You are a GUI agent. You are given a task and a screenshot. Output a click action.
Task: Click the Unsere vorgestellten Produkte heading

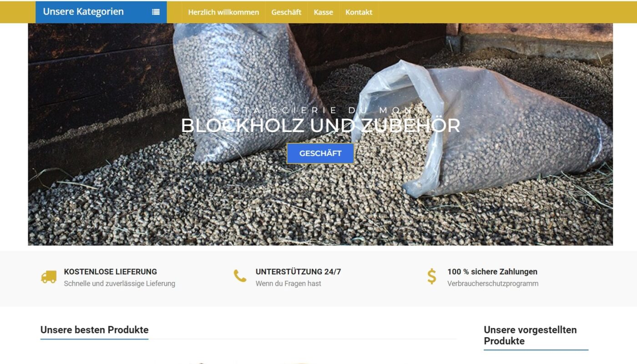[530, 335]
